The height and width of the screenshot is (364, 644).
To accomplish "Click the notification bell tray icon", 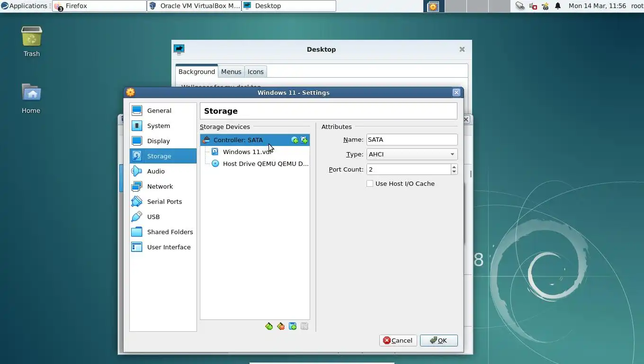I will 558,6.
